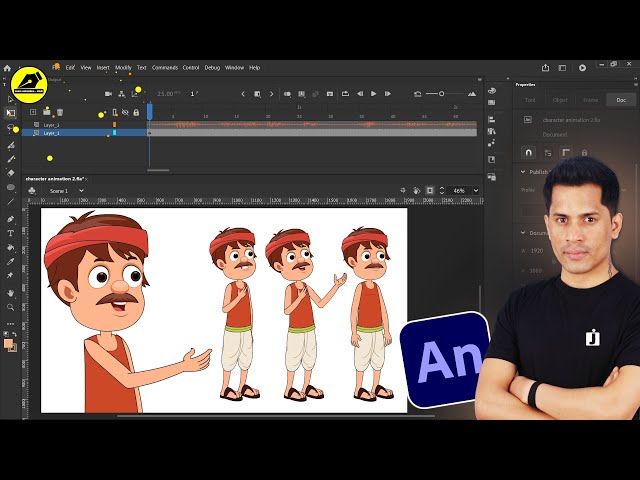Go to the previous keyframe arrow

click(243, 94)
